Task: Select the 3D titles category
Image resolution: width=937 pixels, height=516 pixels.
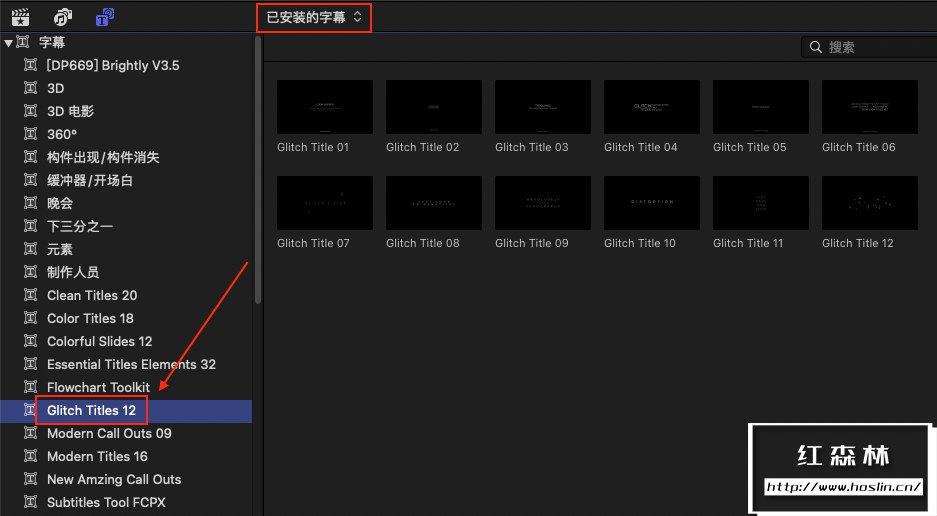Action: coord(56,88)
